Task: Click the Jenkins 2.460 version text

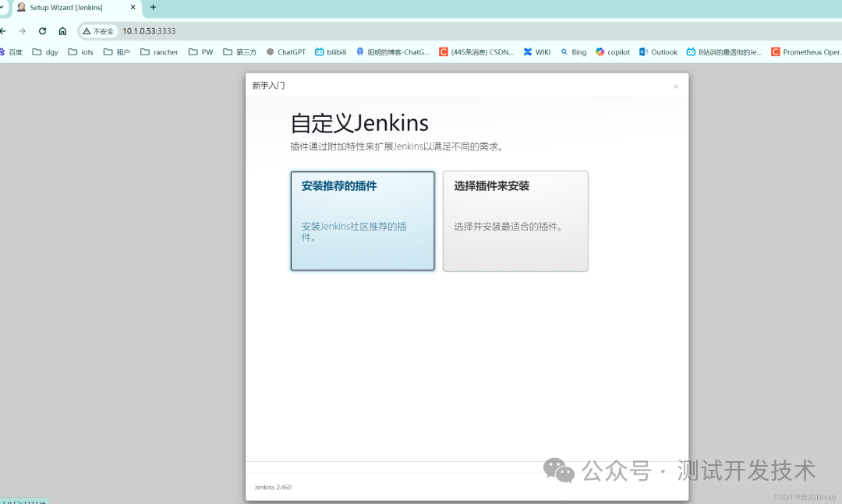Action: pos(273,488)
